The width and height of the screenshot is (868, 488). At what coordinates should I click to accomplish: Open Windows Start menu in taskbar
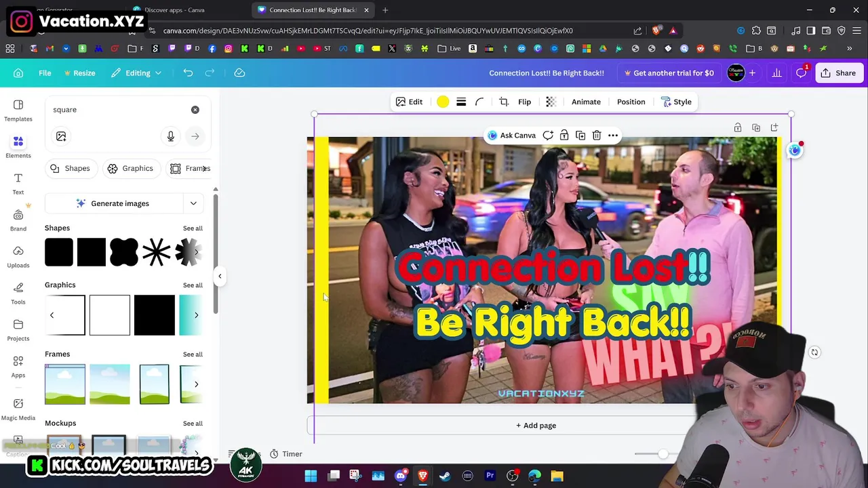(311, 476)
